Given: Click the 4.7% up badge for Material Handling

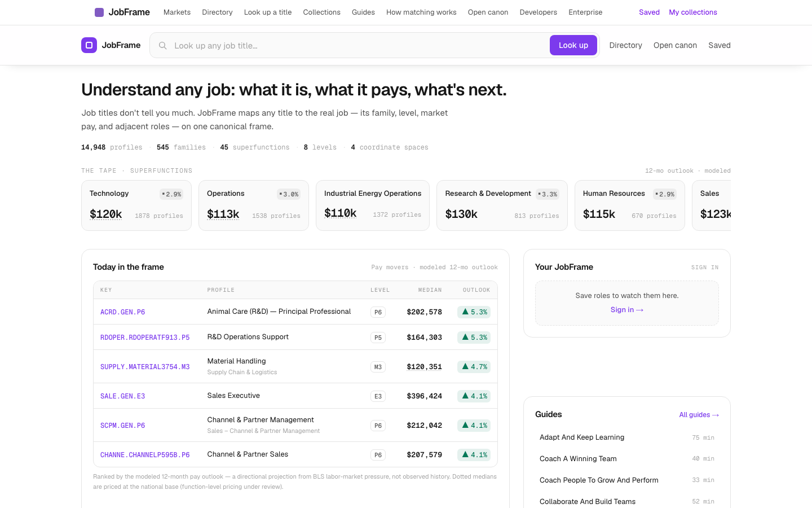Looking at the screenshot, I should click(x=474, y=367).
